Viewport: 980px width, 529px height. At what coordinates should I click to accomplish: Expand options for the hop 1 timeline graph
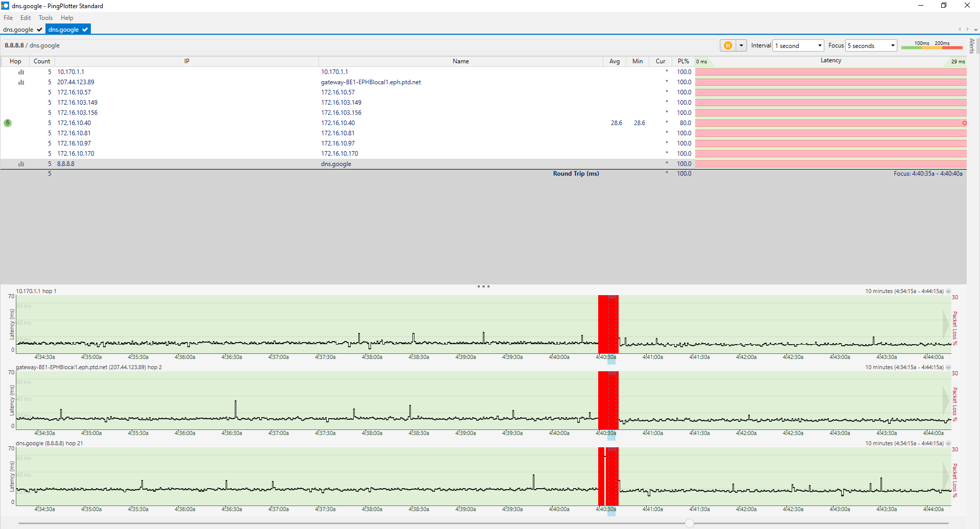pyautogui.click(x=948, y=292)
